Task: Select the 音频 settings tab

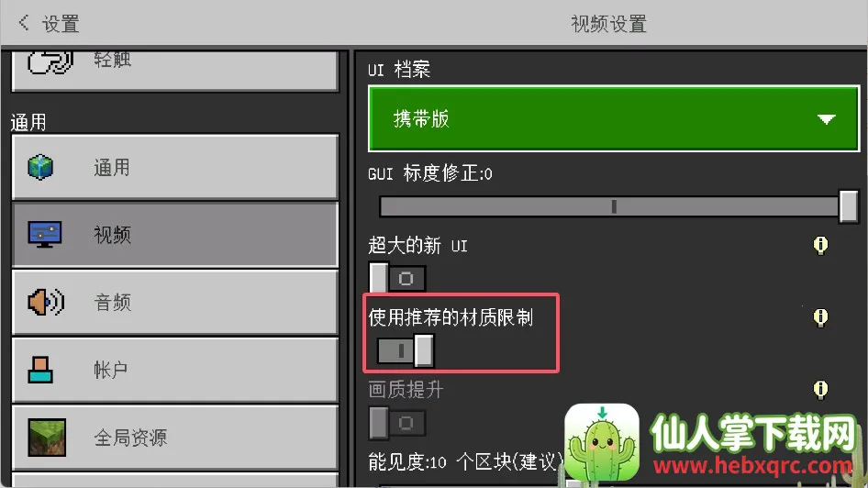Action: (x=175, y=302)
